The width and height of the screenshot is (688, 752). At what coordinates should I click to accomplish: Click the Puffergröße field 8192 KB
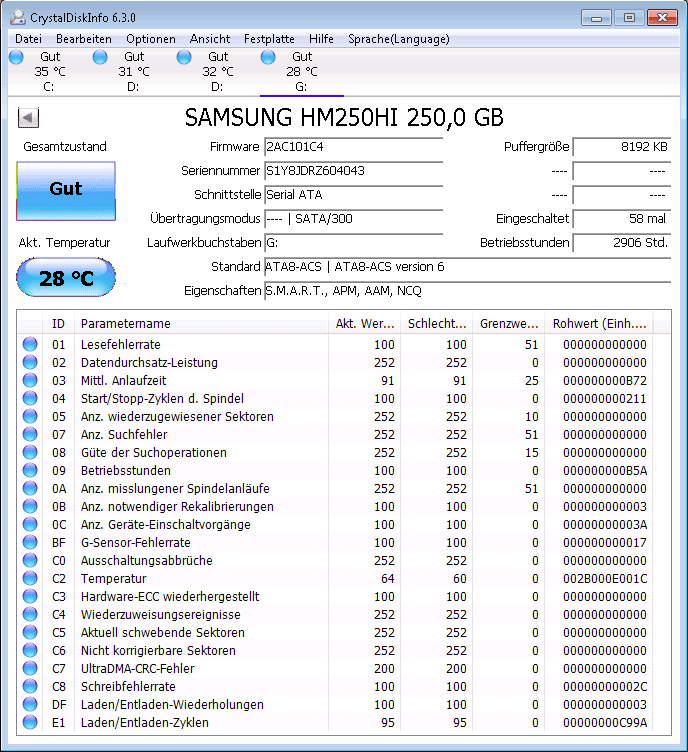(622, 147)
